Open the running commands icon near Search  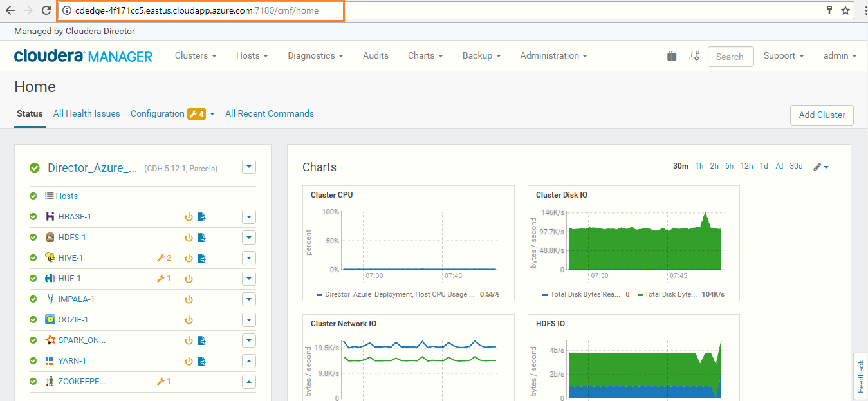[x=694, y=56]
